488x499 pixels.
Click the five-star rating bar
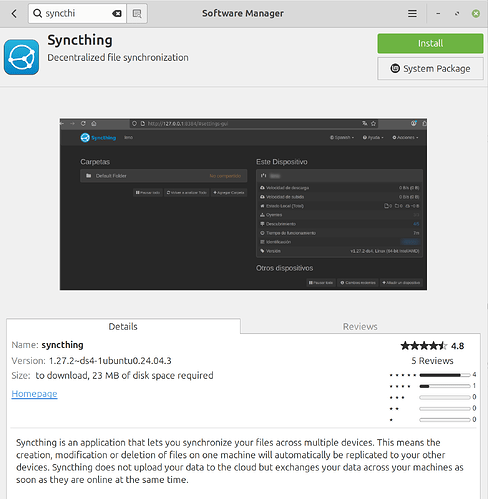pyautogui.click(x=445, y=375)
